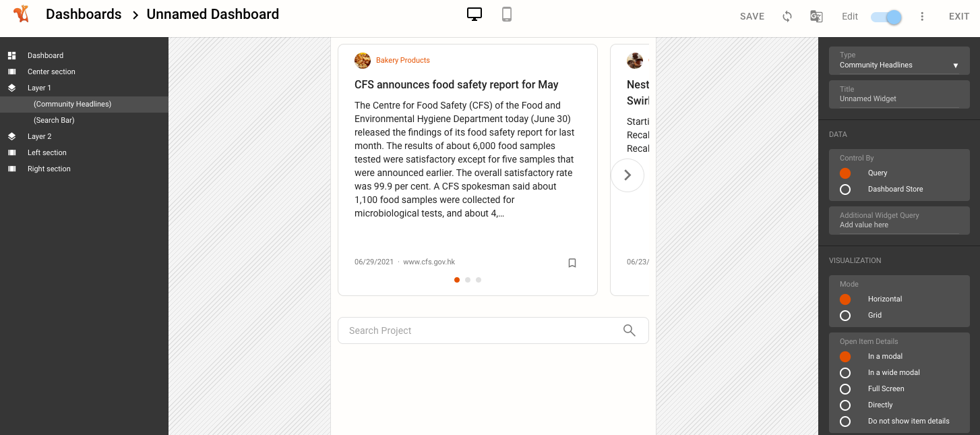Jump to third carousel pagination dot
The image size is (980, 435).
point(479,280)
